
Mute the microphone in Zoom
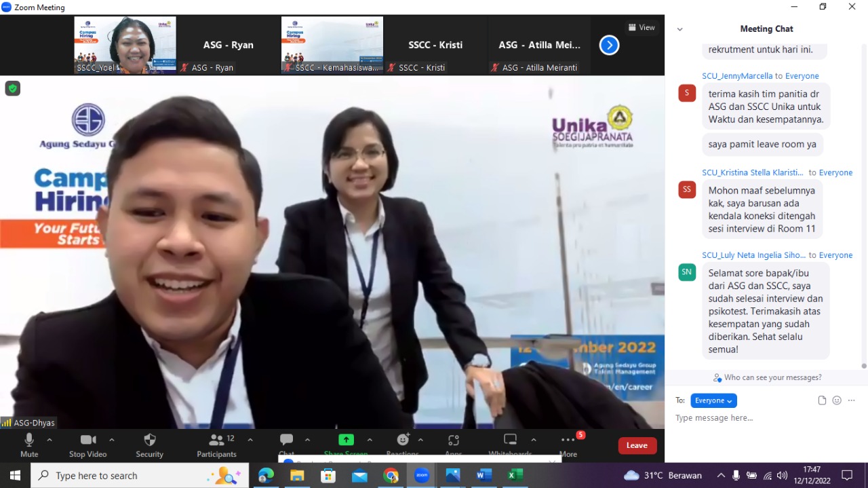29,445
